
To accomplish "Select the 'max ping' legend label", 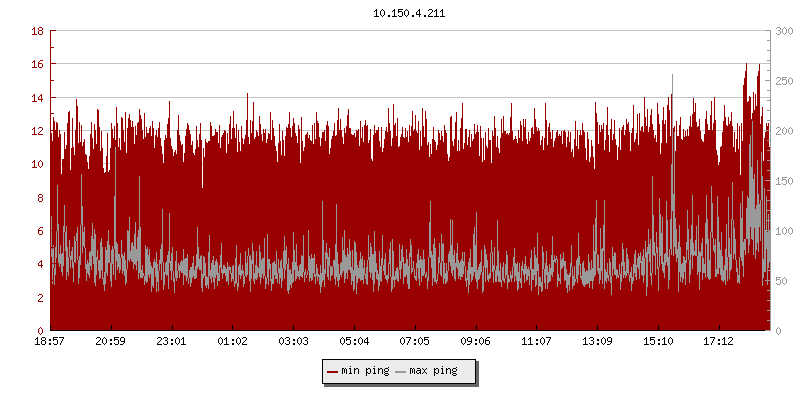I will pos(434,371).
